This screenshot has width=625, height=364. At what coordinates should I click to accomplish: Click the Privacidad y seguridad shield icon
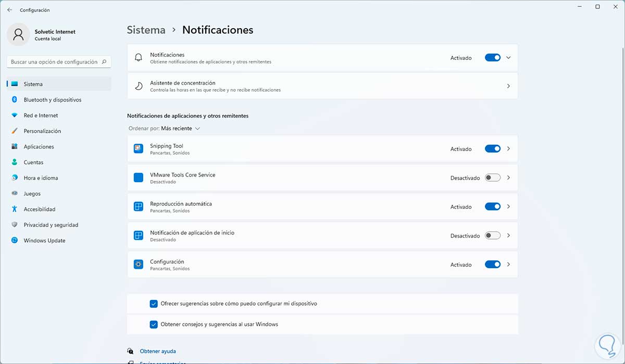coord(15,224)
